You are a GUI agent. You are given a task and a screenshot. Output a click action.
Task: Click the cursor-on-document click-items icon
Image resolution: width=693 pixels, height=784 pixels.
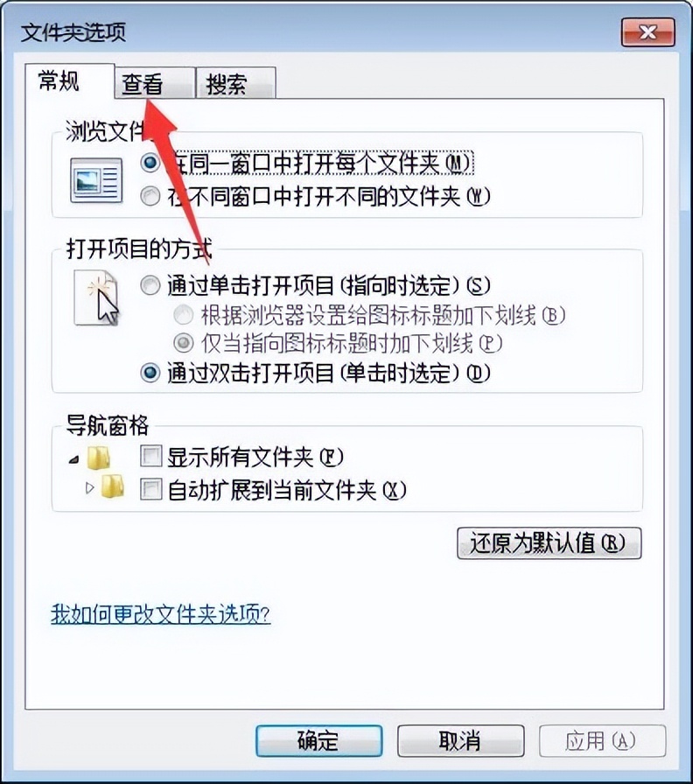96,298
